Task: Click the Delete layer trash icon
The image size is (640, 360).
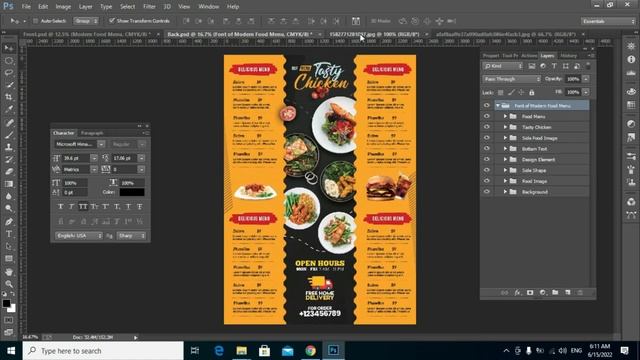Action: click(x=580, y=292)
